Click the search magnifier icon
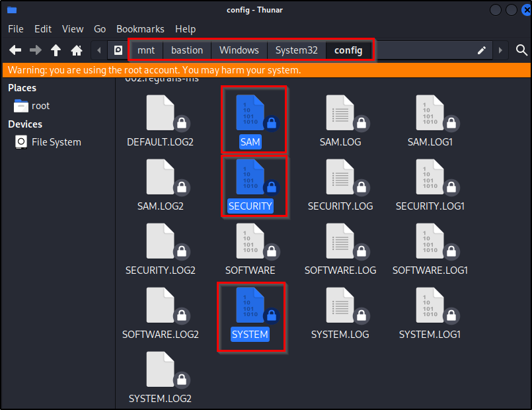The width and height of the screenshot is (532, 410). coord(521,50)
